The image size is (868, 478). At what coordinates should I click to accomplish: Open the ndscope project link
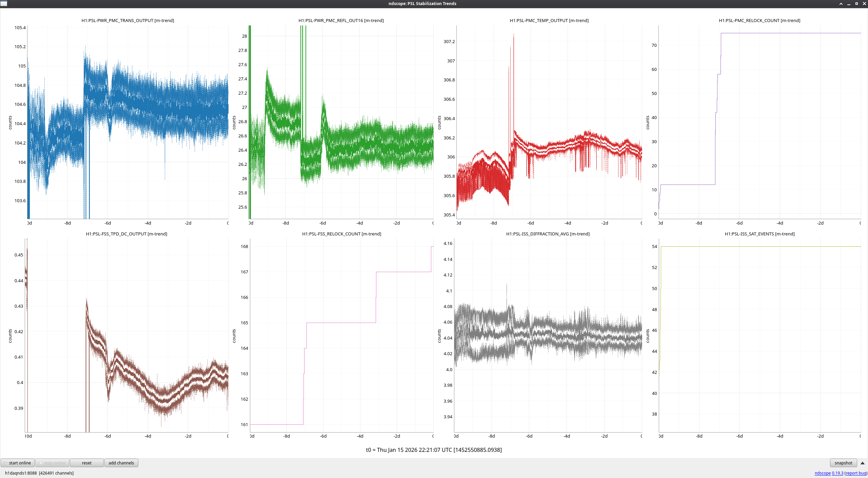[x=823, y=473]
